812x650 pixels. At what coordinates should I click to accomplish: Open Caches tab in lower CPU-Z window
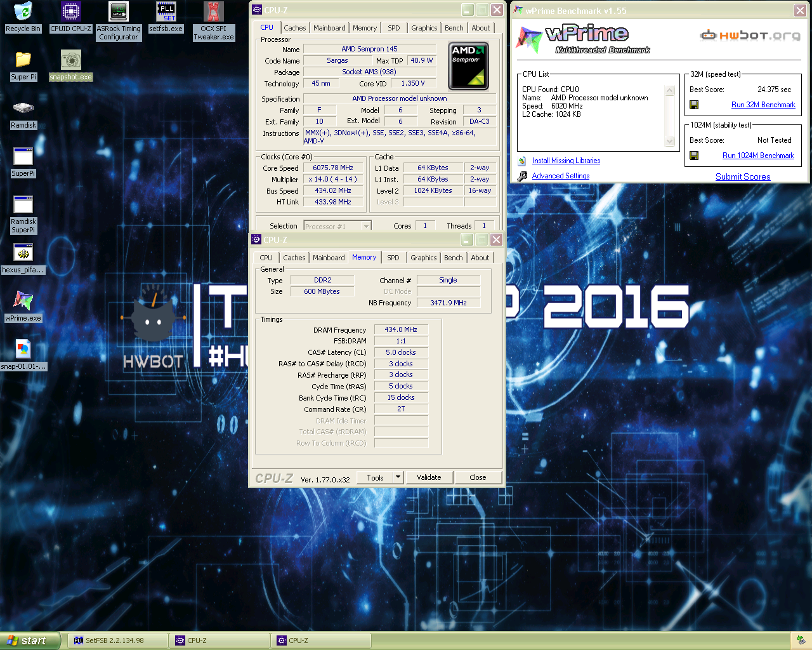point(294,258)
